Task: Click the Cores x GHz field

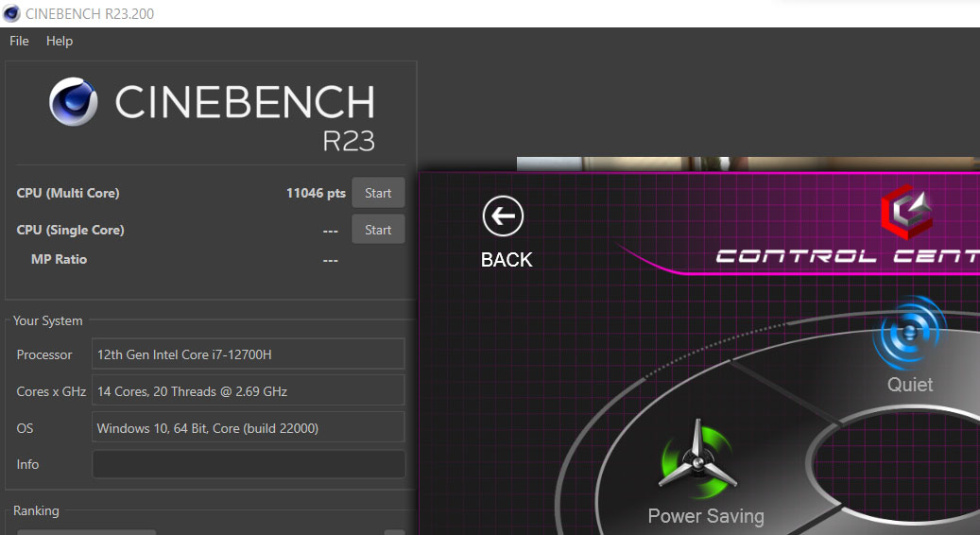Action: click(x=249, y=391)
